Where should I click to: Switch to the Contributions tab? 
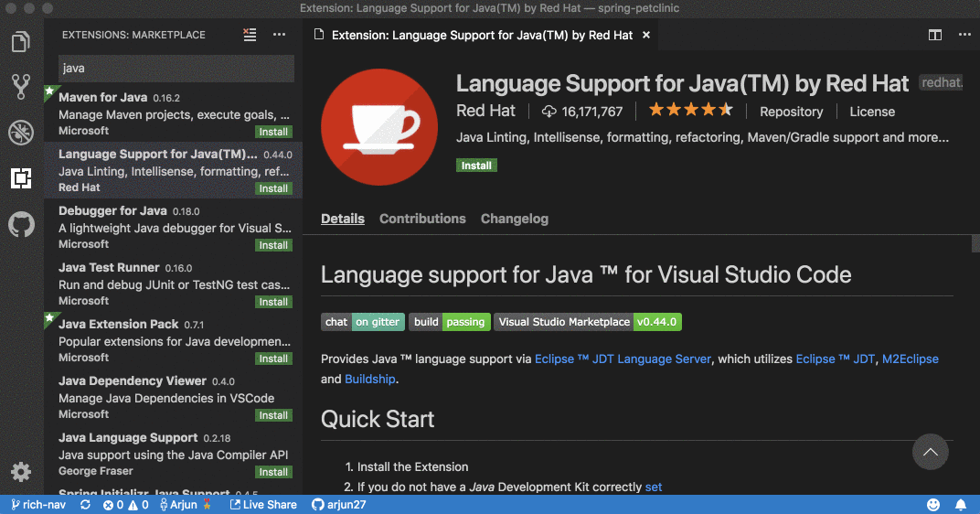coord(422,219)
